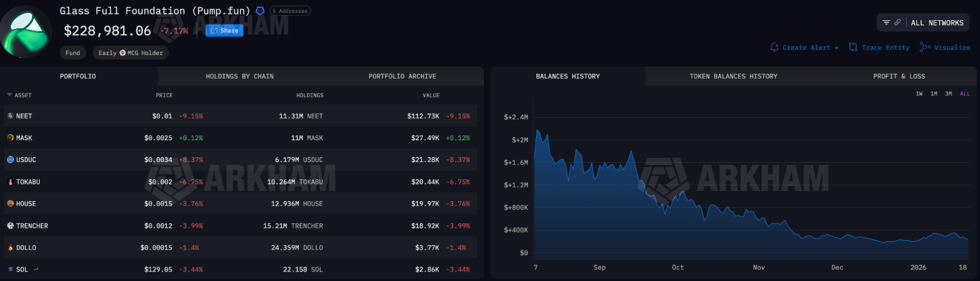Image resolution: width=980 pixels, height=281 pixels.
Task: Expand the 5 Addresses list
Action: coord(290,11)
